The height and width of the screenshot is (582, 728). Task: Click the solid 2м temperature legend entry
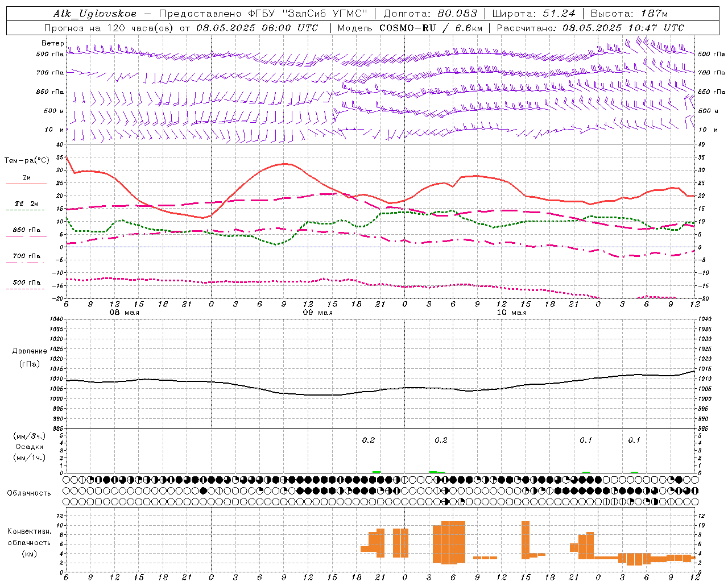[x=26, y=180]
